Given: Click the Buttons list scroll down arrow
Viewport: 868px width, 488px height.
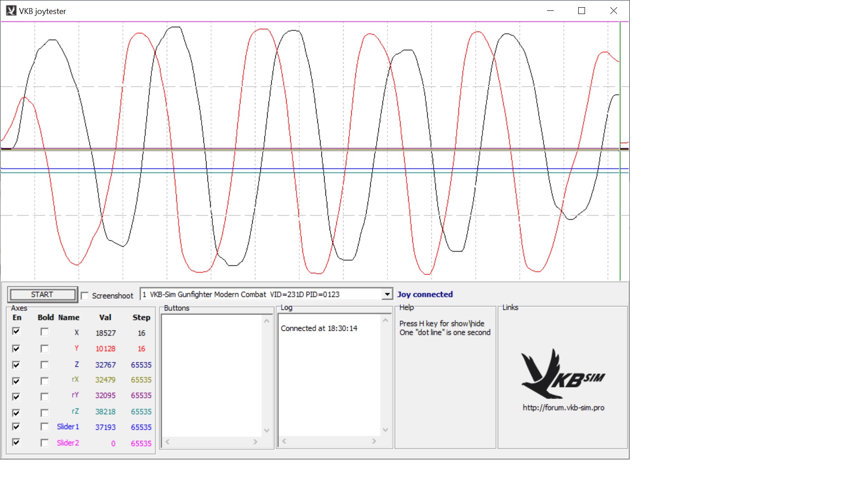Looking at the screenshot, I should click(x=267, y=431).
